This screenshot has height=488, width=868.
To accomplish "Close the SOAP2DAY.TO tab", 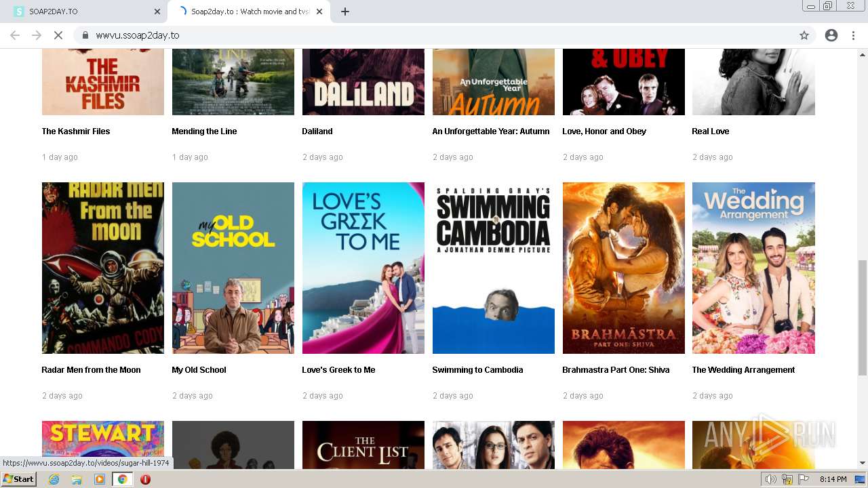I will (157, 12).
